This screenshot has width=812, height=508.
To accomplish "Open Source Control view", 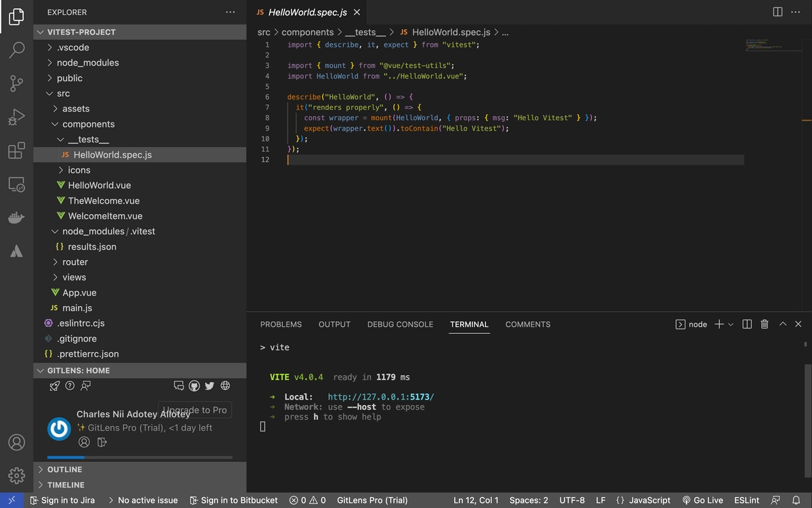I will tap(17, 83).
